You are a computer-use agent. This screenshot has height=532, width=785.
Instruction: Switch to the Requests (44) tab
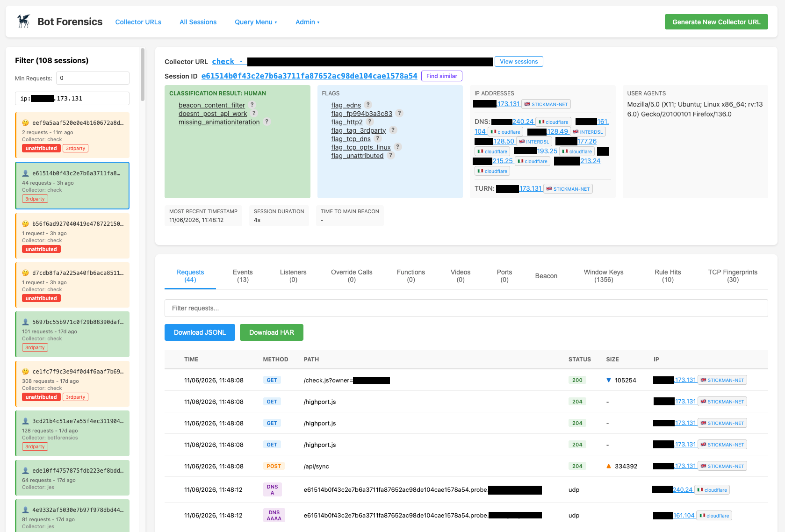[190, 276]
